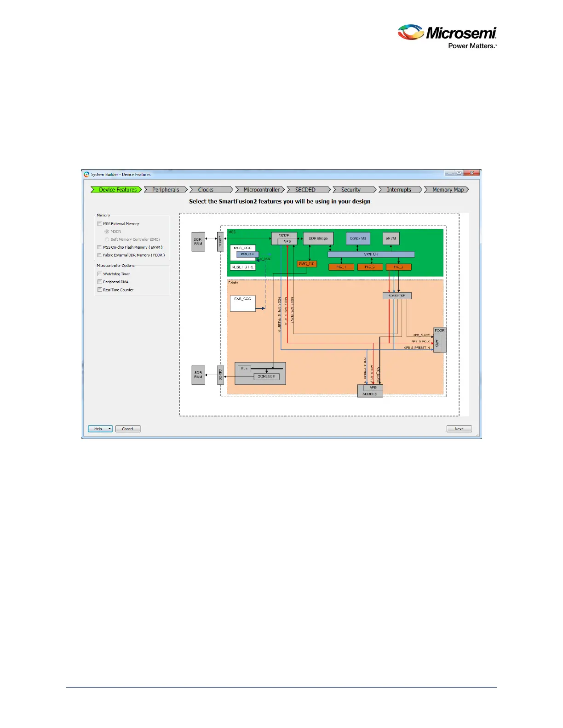Viewport: 563px width, 728px height.
Task: Click the APB_S_PRESET_N signal label
Action: (x=417, y=347)
